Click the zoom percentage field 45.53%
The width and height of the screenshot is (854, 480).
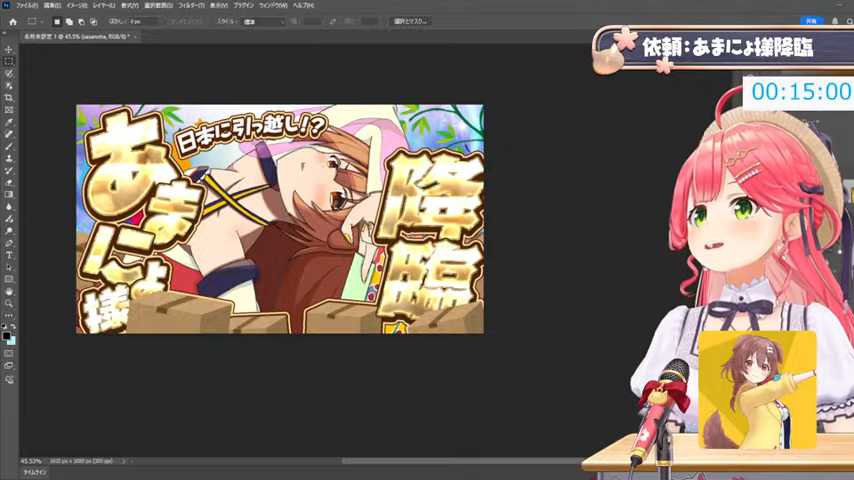click(30, 461)
